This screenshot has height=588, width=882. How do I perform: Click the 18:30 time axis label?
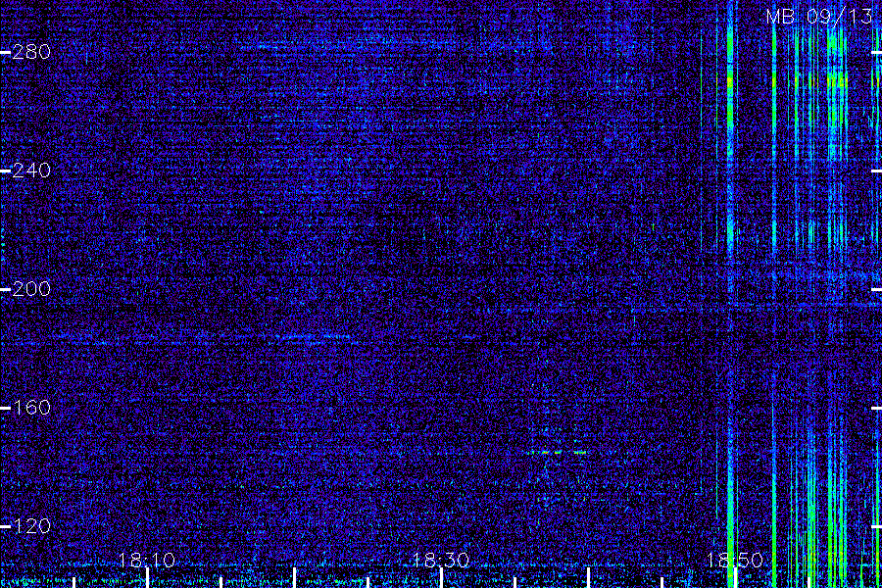pos(441,561)
